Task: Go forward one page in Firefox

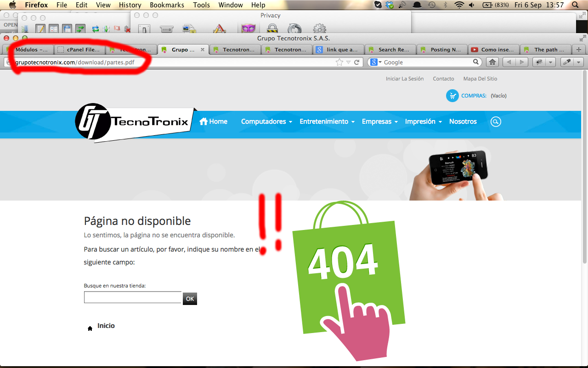Action: [521, 62]
